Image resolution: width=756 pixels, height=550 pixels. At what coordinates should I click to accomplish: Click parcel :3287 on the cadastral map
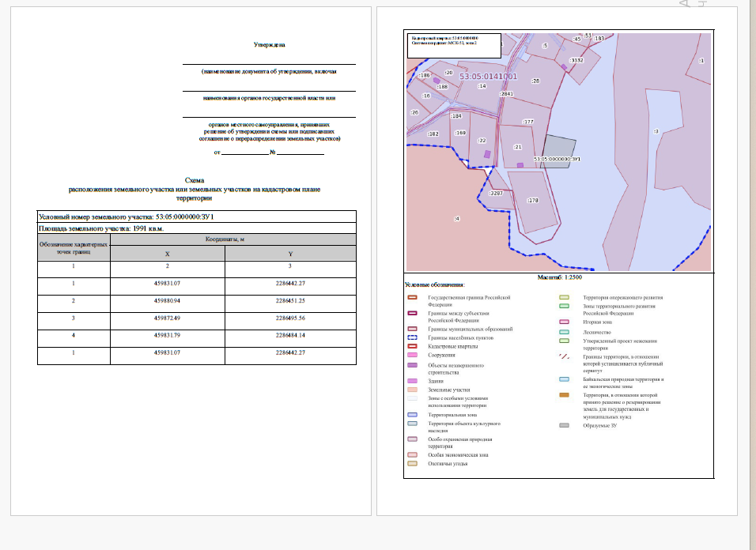click(496, 193)
